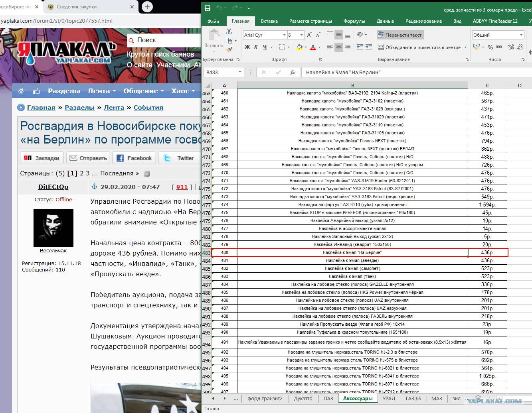Apply percent style format
This screenshot has height=413, width=532.
point(490,47)
